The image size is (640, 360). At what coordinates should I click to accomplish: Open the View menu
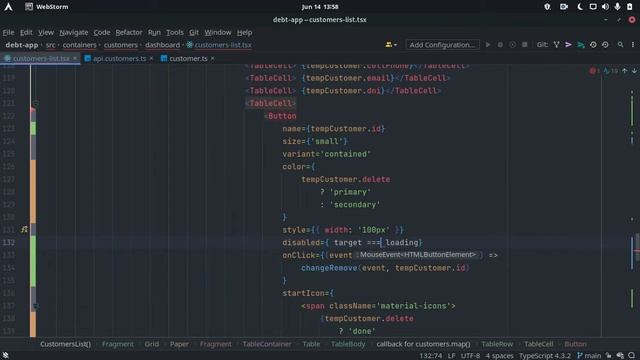coord(46,32)
